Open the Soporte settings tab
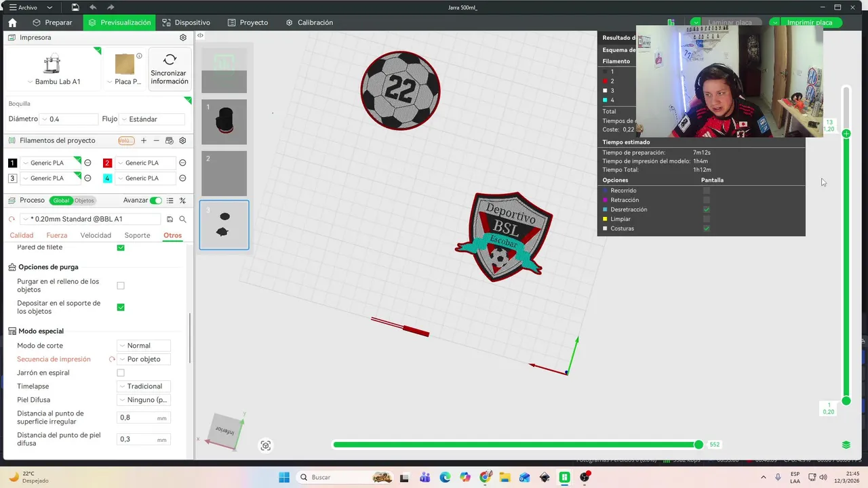This screenshot has height=488, width=868. (138, 235)
